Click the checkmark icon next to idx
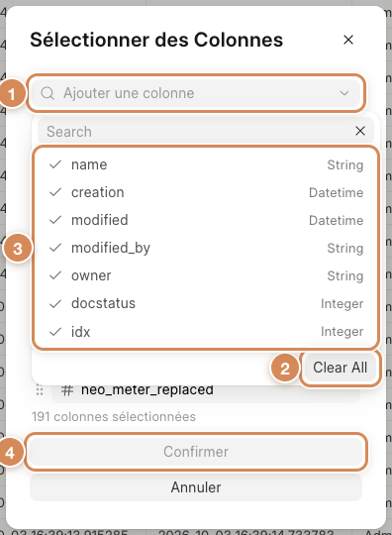392x535 pixels. click(x=55, y=331)
